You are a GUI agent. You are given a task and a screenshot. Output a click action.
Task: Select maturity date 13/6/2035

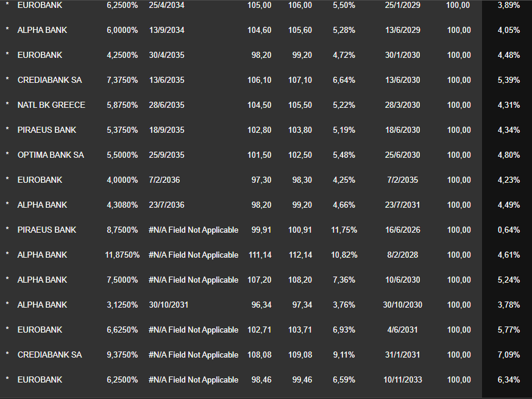pos(166,80)
